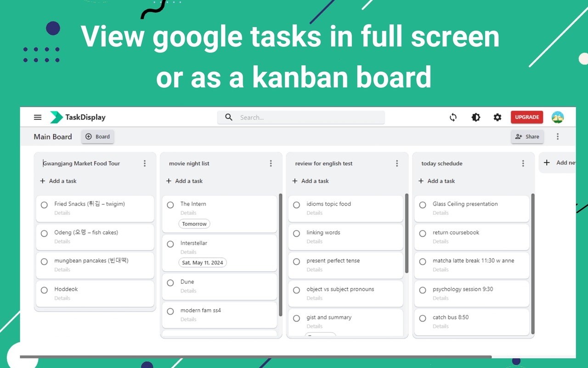The height and width of the screenshot is (368, 588).
Task: Check off Dune task
Action: (x=170, y=282)
